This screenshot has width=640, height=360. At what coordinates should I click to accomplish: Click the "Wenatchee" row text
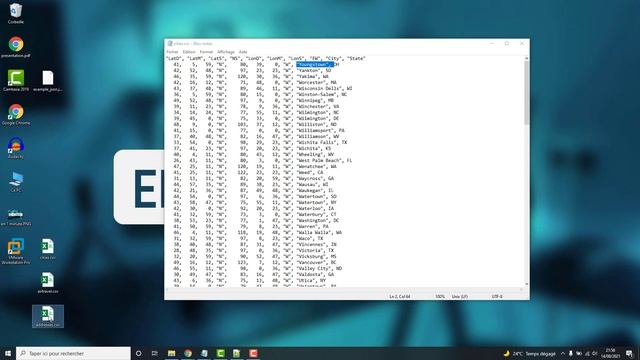(311, 167)
